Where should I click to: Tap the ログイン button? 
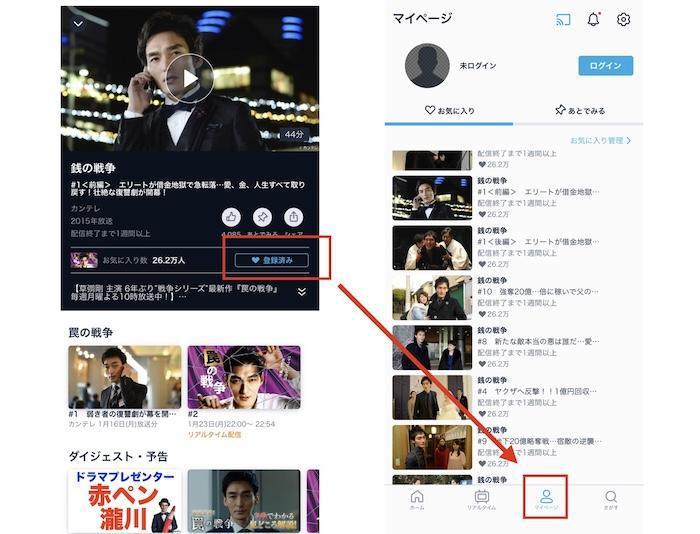[x=605, y=66]
